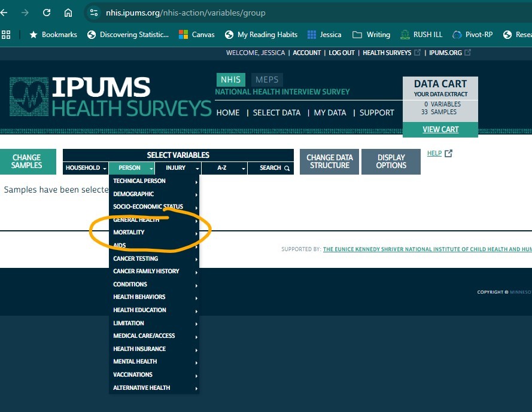Image resolution: width=532 pixels, height=412 pixels.
Task: Switch to the NHIS tab
Action: (x=231, y=80)
